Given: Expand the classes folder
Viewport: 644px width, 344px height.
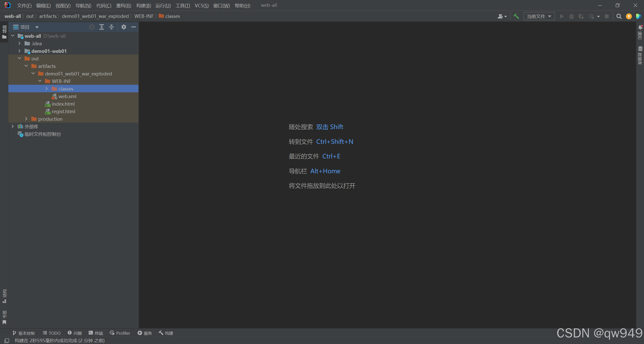Looking at the screenshot, I should [47, 89].
